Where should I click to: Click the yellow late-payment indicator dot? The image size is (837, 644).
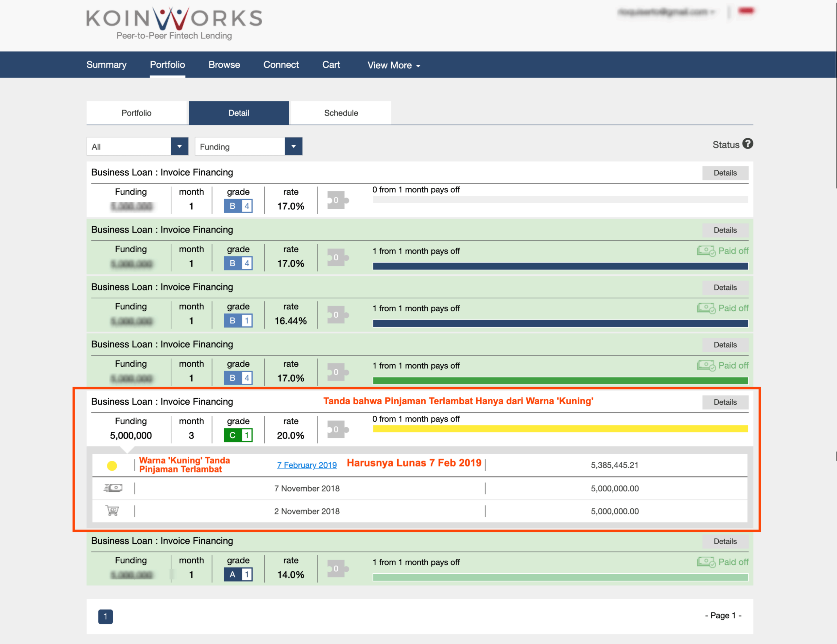(x=112, y=465)
